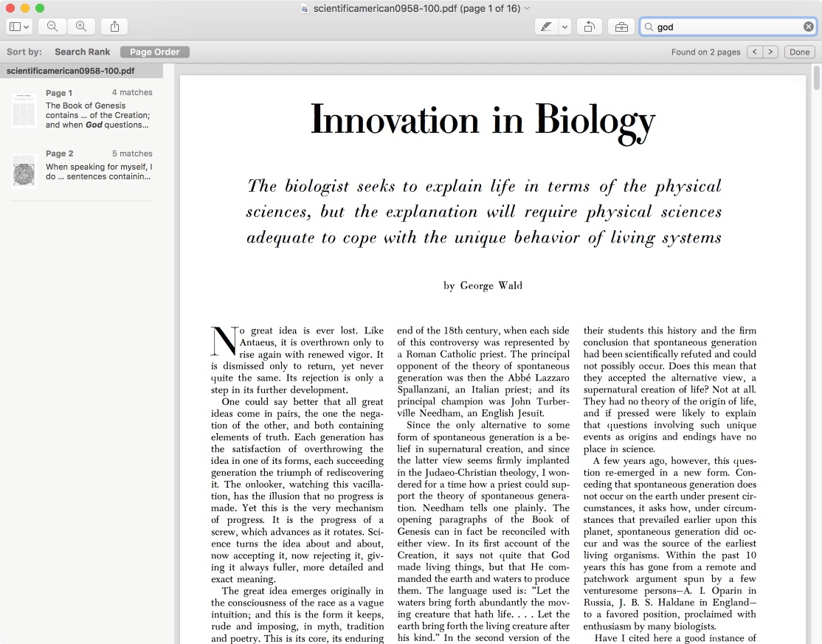Image resolution: width=822 pixels, height=644 pixels.
Task: Open the sidebar view options dropdown
Action: (x=19, y=27)
